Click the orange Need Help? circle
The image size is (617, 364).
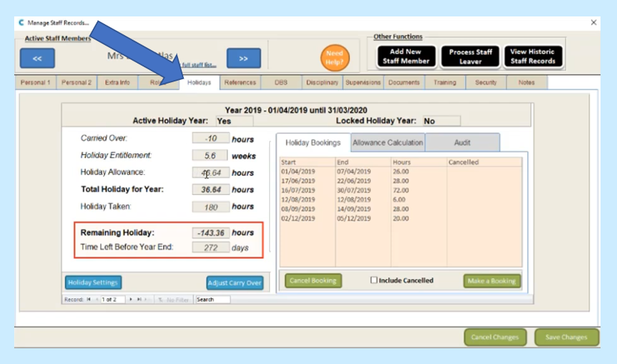(335, 58)
